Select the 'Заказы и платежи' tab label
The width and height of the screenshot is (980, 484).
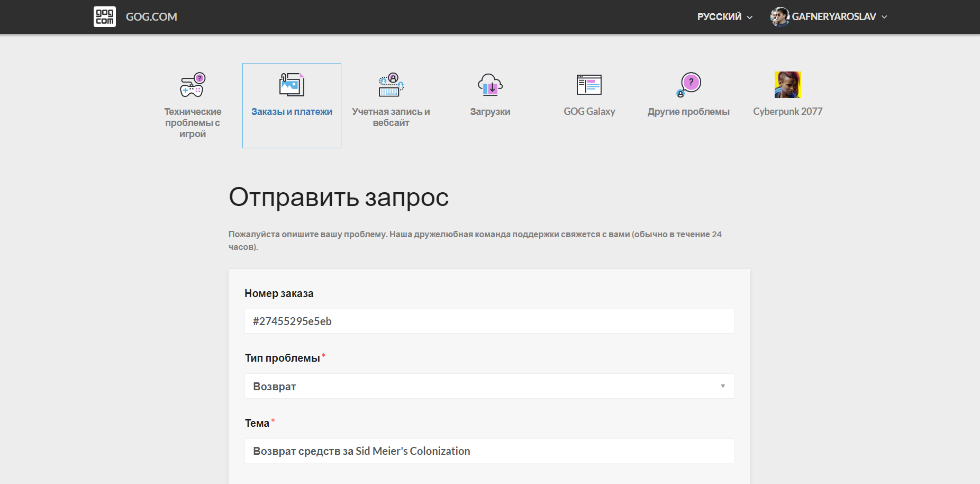[292, 112]
